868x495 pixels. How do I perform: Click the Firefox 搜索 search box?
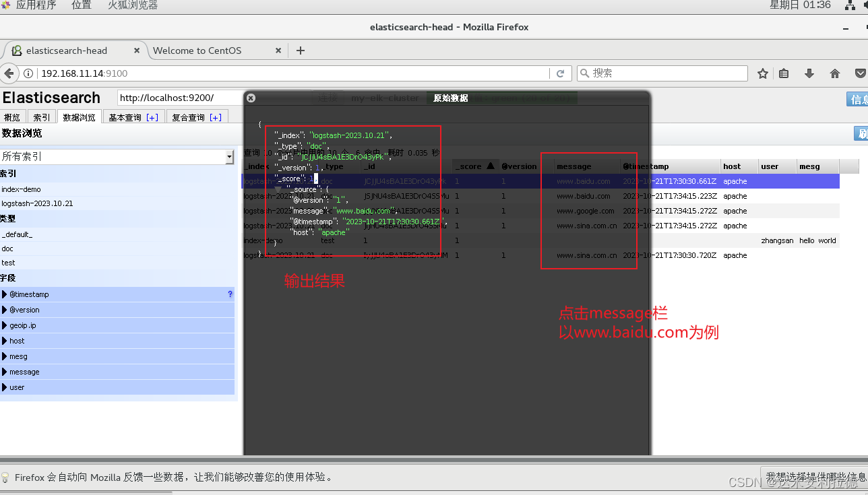coord(662,73)
